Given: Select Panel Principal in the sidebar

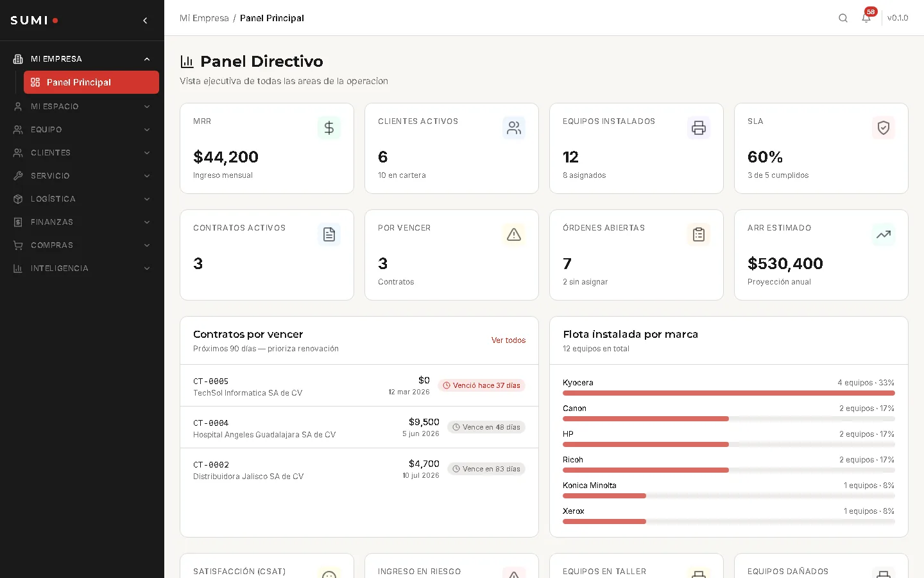Looking at the screenshot, I should (90, 82).
